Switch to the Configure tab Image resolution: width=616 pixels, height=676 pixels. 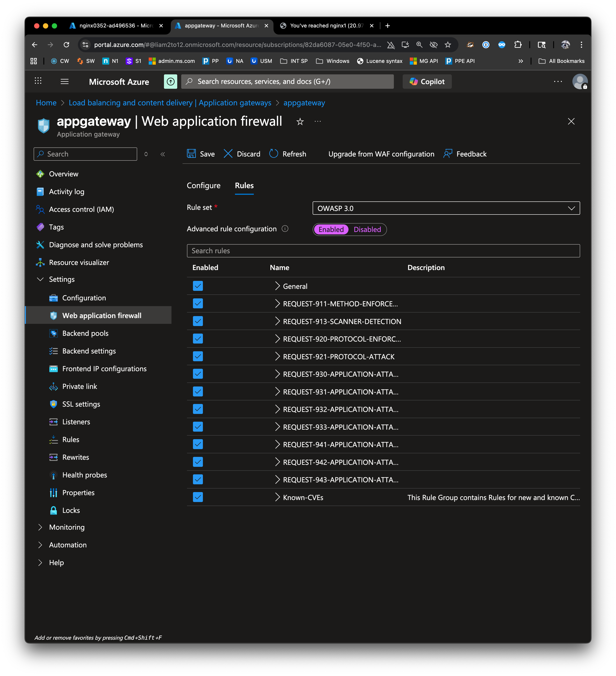pos(203,186)
